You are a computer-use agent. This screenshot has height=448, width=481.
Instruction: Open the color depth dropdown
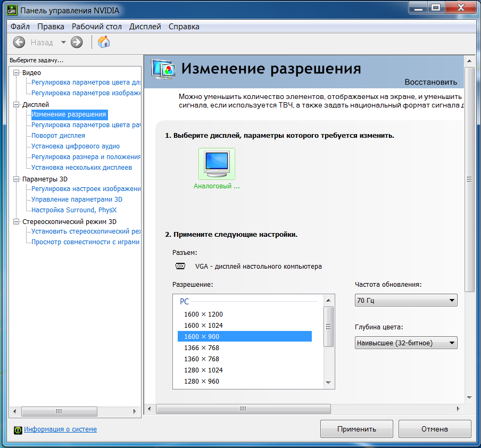point(406,343)
